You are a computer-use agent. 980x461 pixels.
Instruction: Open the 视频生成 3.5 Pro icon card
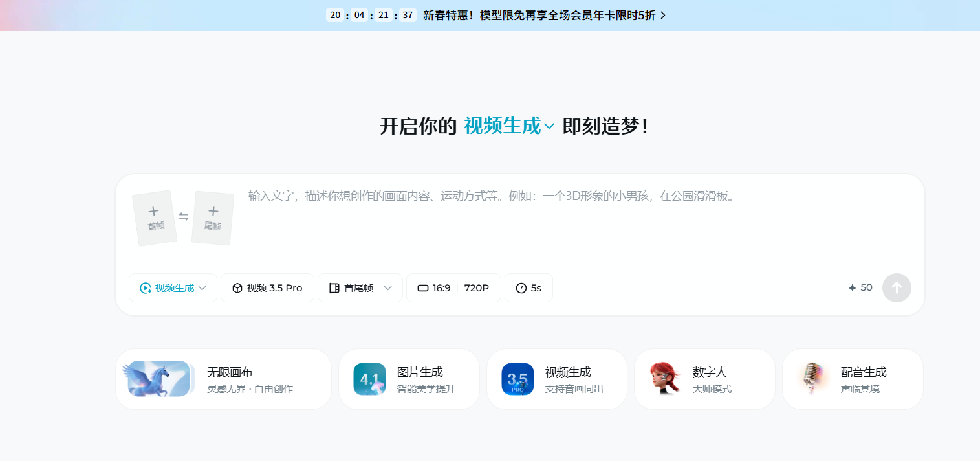tap(517, 379)
